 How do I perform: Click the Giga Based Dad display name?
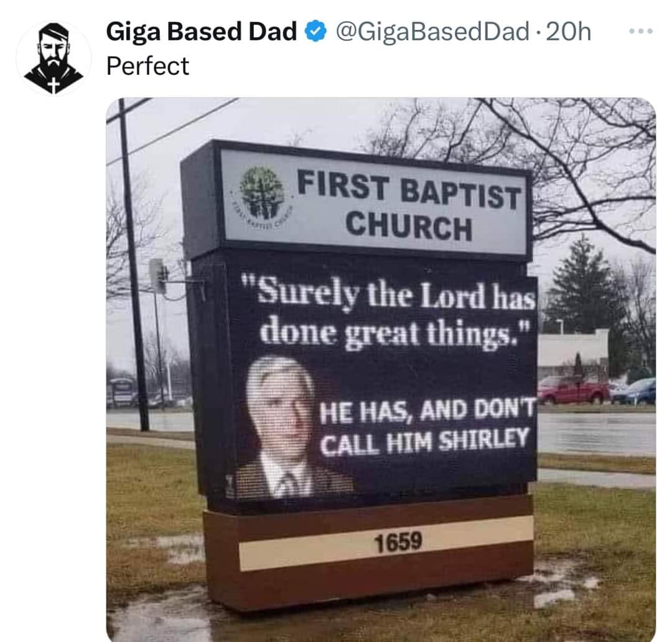coord(202,32)
